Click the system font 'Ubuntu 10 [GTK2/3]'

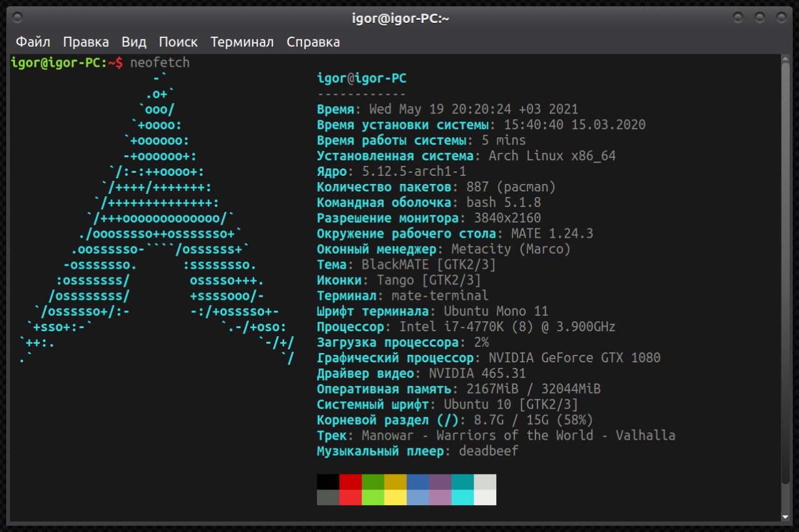point(511,405)
